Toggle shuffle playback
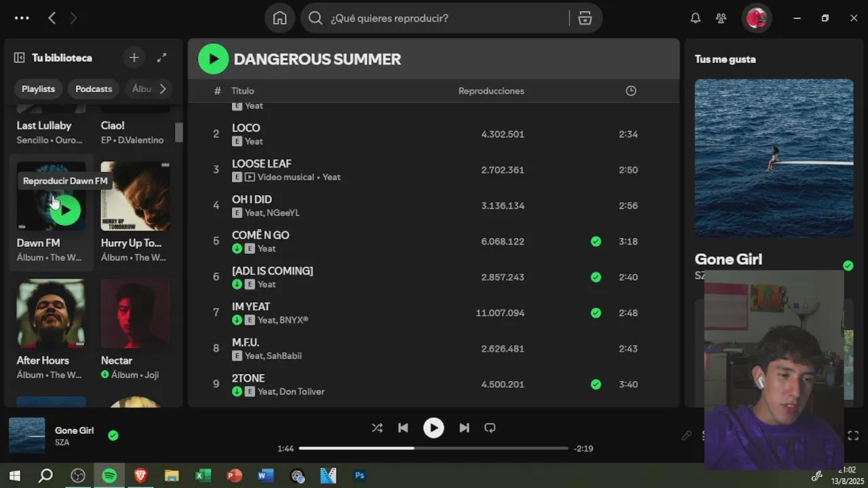The image size is (868, 488). tap(377, 428)
